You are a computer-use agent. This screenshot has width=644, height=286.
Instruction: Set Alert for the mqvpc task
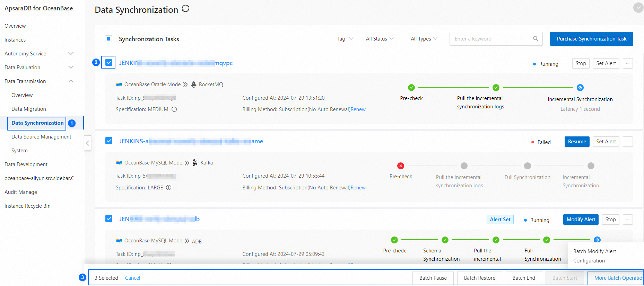click(606, 63)
